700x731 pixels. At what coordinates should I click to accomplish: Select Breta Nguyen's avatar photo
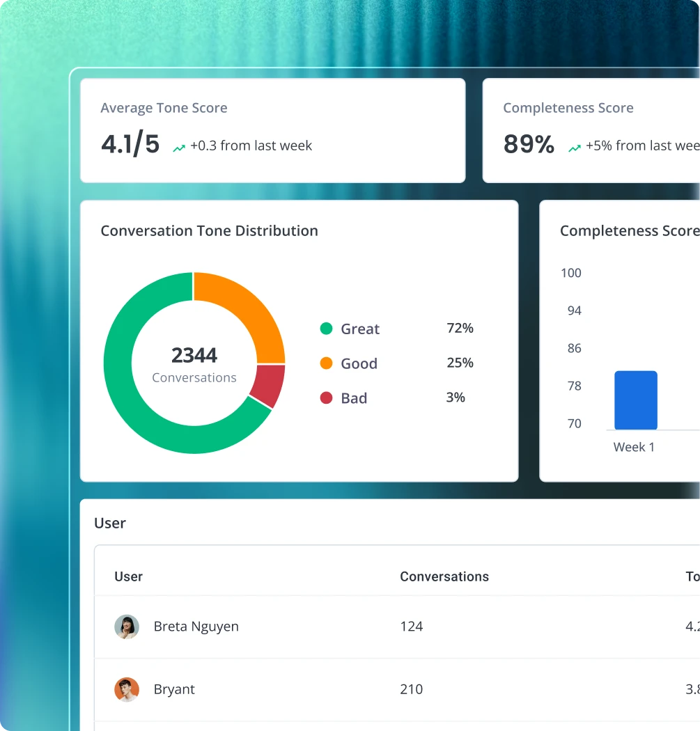127,627
